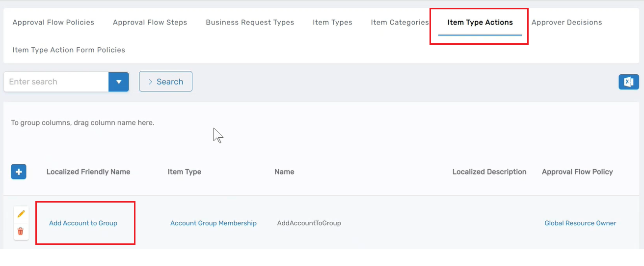Sort by the Name column header
Image resolution: width=644 pixels, height=266 pixels.
point(284,172)
